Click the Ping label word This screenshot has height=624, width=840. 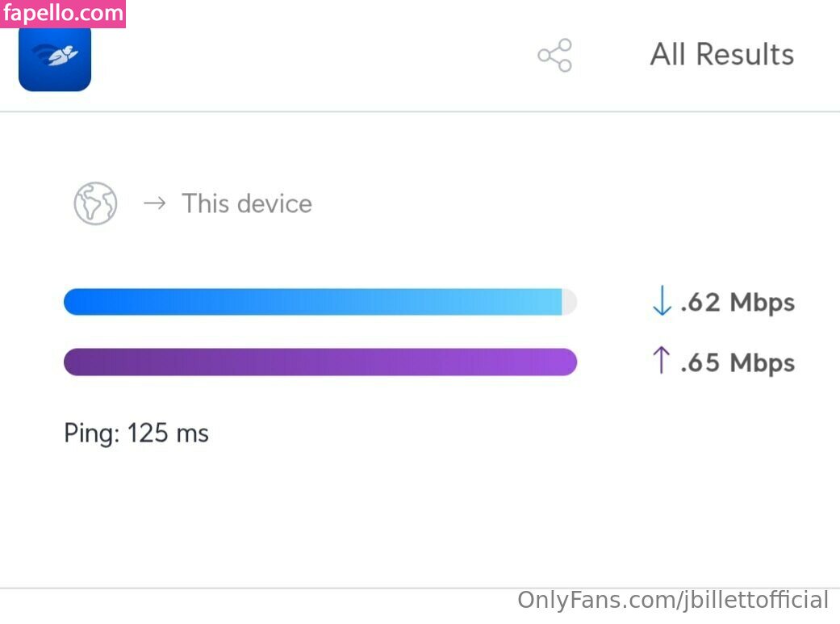tap(91, 433)
